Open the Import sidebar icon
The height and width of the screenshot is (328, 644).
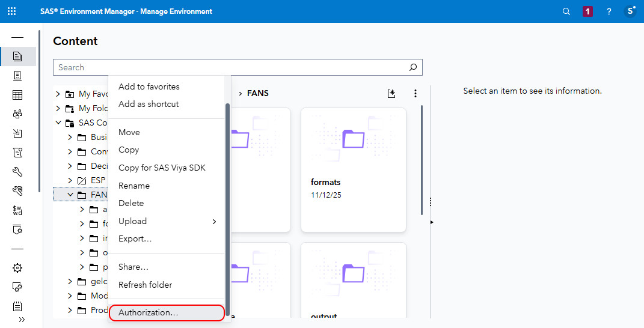point(17,133)
